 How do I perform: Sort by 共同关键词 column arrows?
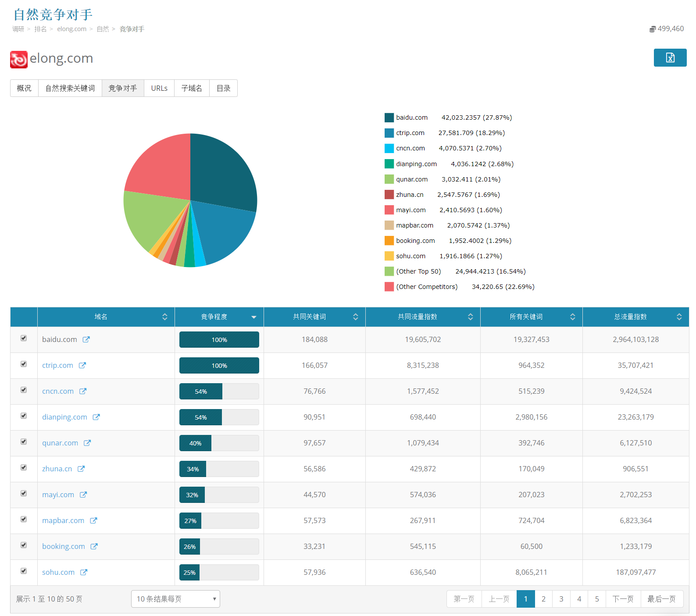[356, 317]
